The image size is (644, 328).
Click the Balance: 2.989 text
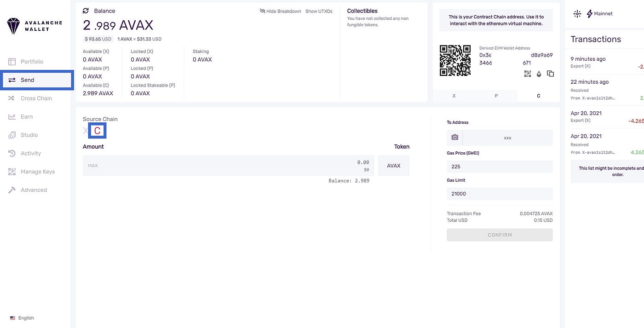[x=349, y=181]
